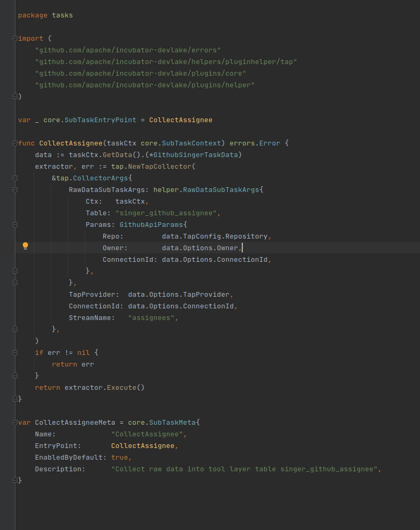This screenshot has width=420, height=530.
Task: Click the 'nil' keyword
Action: tap(84, 353)
